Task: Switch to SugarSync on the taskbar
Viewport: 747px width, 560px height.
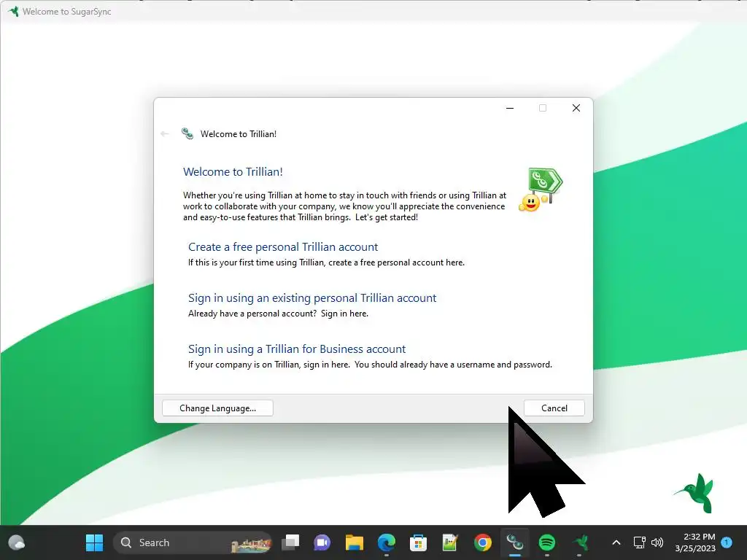Action: tap(579, 542)
